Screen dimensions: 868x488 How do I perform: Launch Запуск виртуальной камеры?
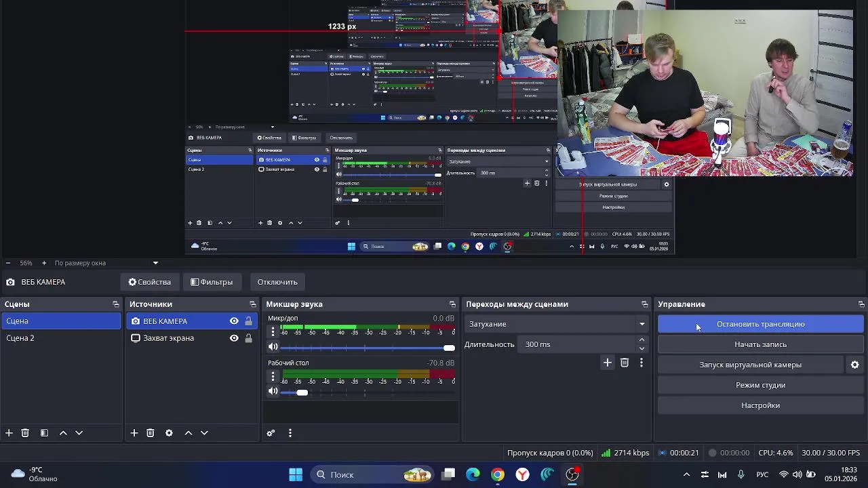pos(750,365)
